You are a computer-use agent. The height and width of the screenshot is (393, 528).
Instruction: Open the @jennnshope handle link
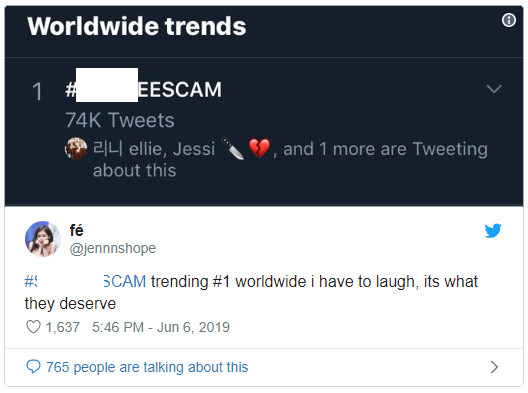[x=113, y=249]
